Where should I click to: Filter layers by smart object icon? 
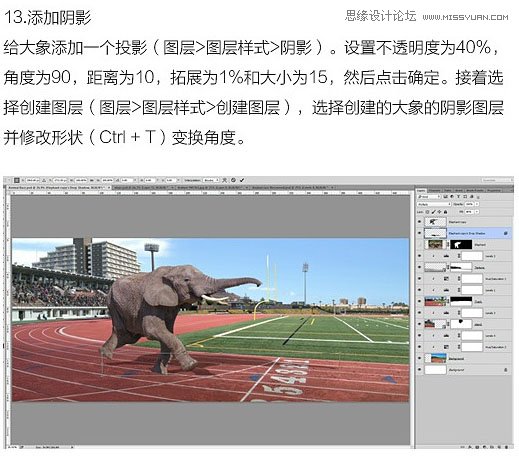pos(472,197)
